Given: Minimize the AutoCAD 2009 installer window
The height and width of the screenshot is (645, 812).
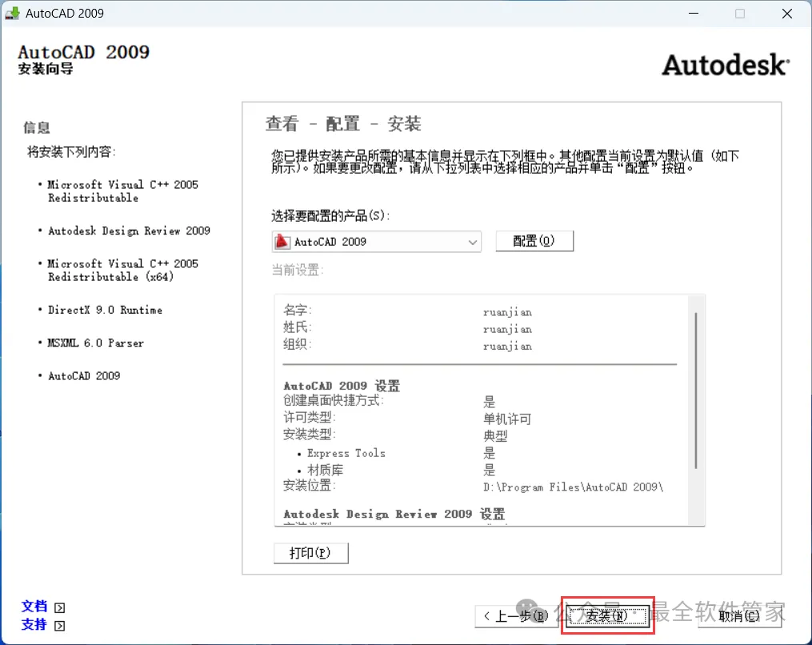Looking at the screenshot, I should [694, 14].
